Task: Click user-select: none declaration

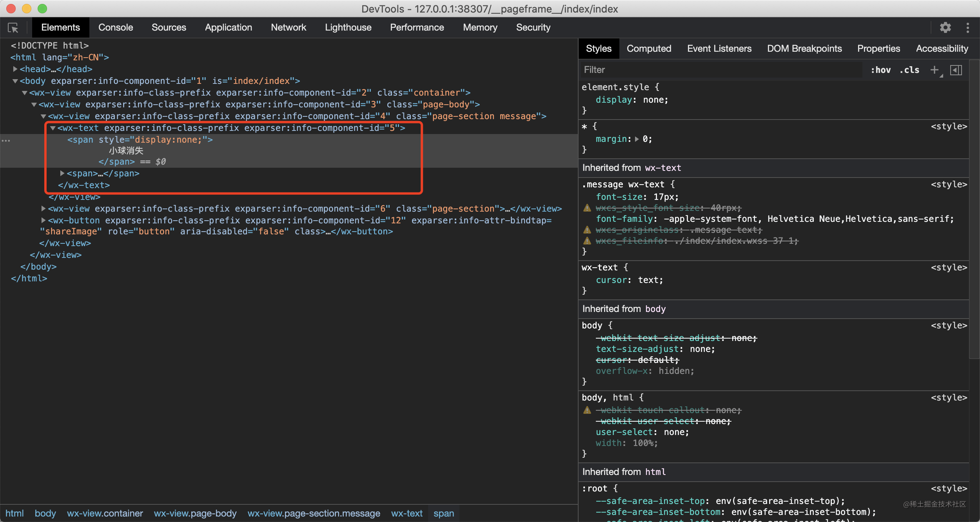Action: [642, 432]
